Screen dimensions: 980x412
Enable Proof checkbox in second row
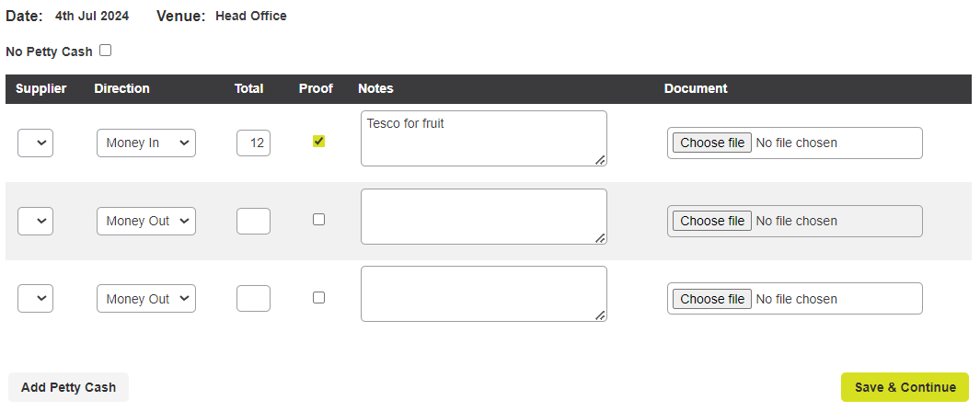[x=318, y=220]
